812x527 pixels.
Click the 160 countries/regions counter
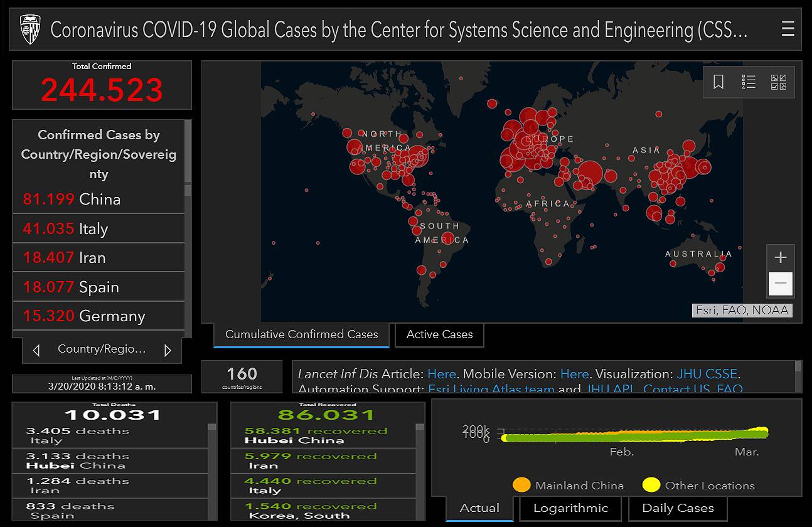[242, 376]
